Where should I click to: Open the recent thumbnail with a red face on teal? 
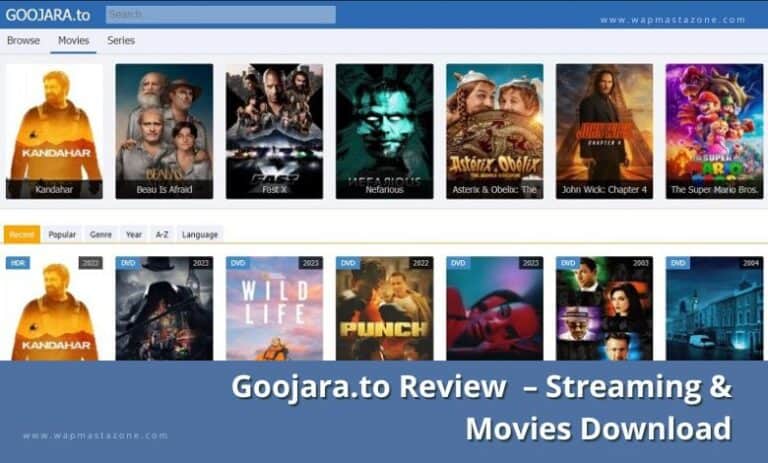point(495,308)
